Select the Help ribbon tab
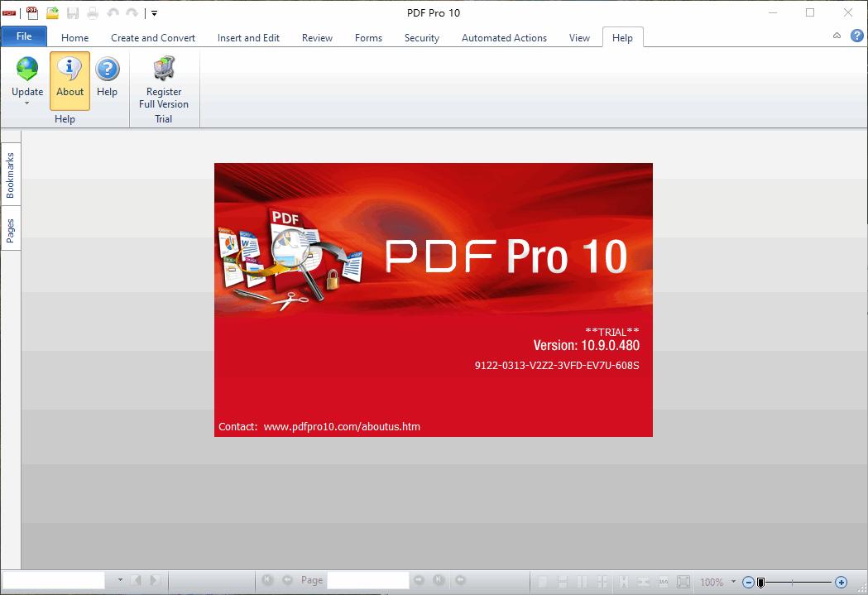The image size is (868, 595). pos(622,37)
